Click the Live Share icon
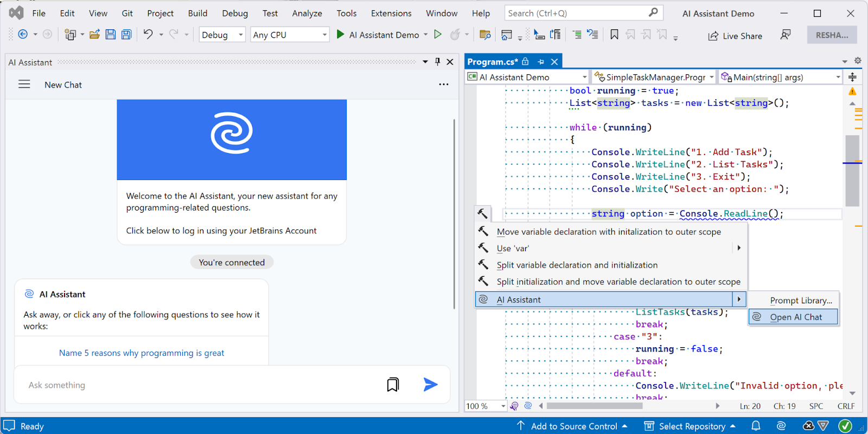This screenshot has height=434, width=868. pyautogui.click(x=713, y=36)
